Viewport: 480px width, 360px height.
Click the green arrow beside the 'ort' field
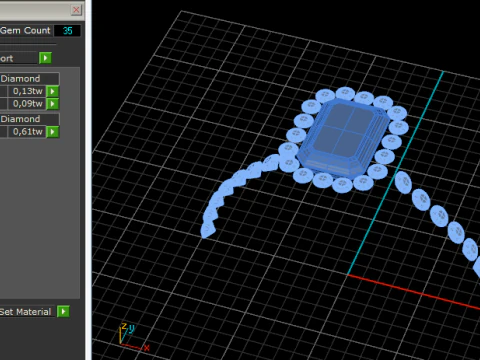tap(45, 58)
